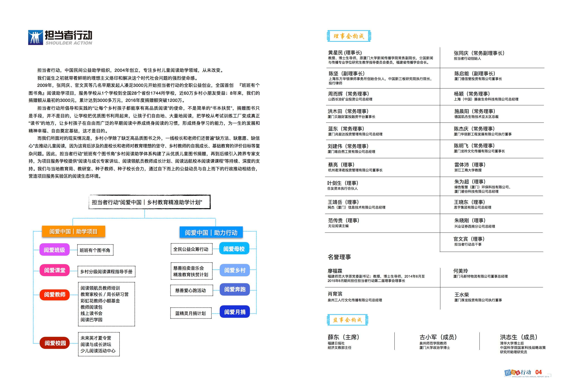Select the 蓝精灵月捐计划 box

191,313
